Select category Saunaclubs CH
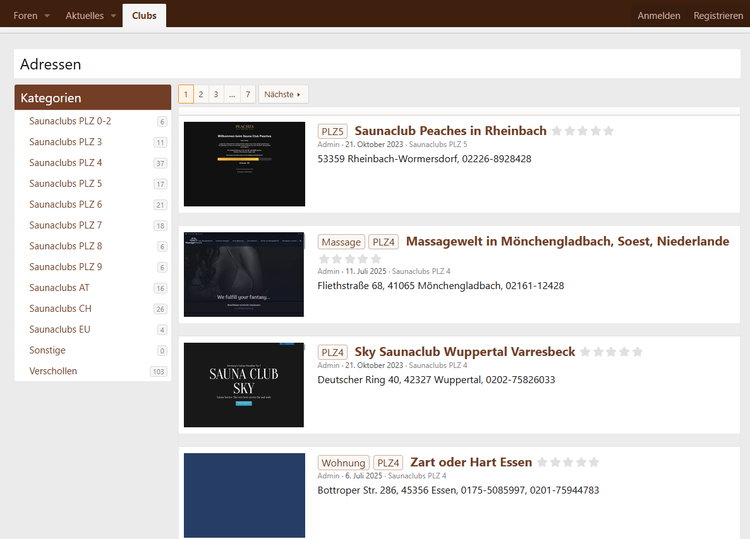Viewport: 750px width, 539px height. pos(60,308)
